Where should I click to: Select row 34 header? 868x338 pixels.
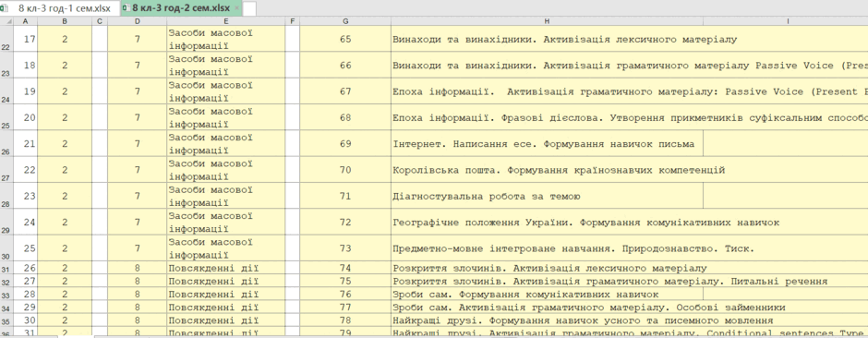[7, 307]
